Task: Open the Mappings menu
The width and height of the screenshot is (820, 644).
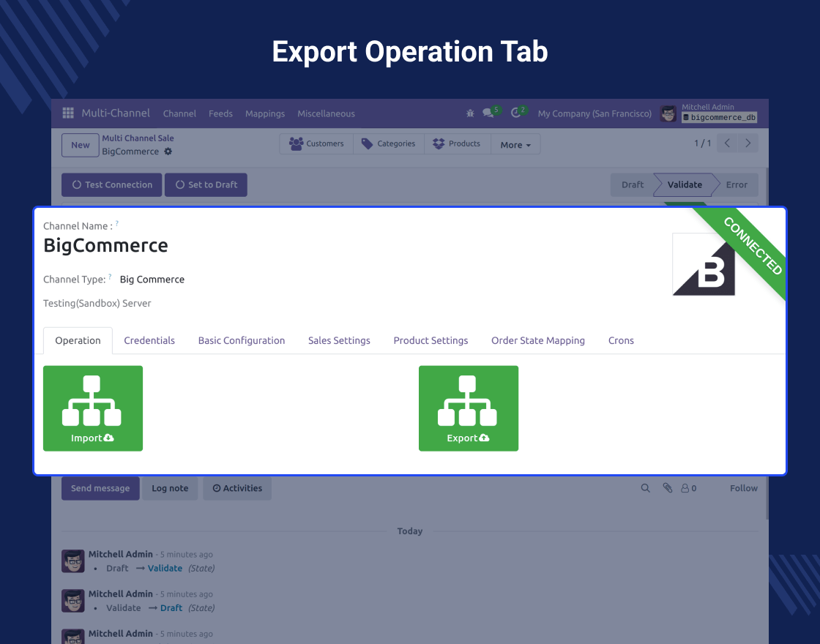Action: tap(265, 113)
